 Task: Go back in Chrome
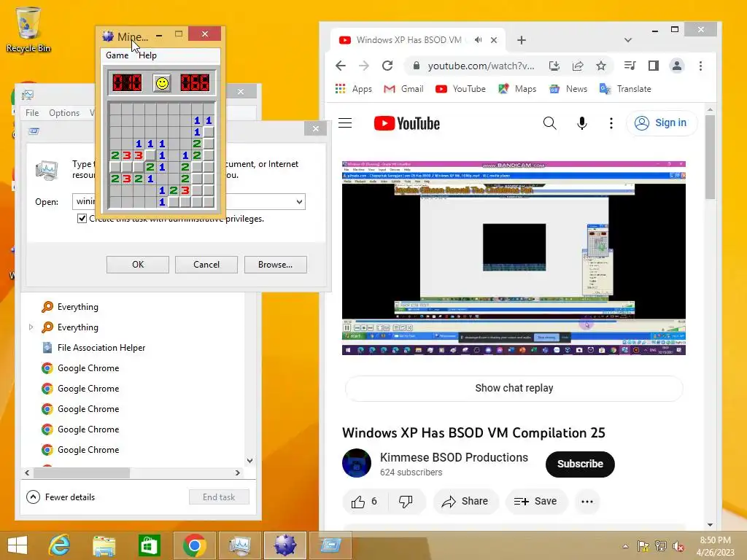tap(340, 66)
